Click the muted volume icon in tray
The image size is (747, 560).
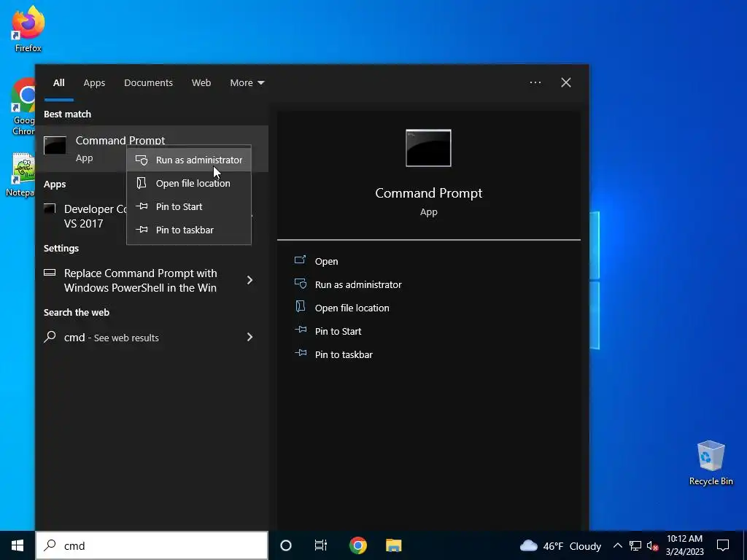pyautogui.click(x=653, y=545)
